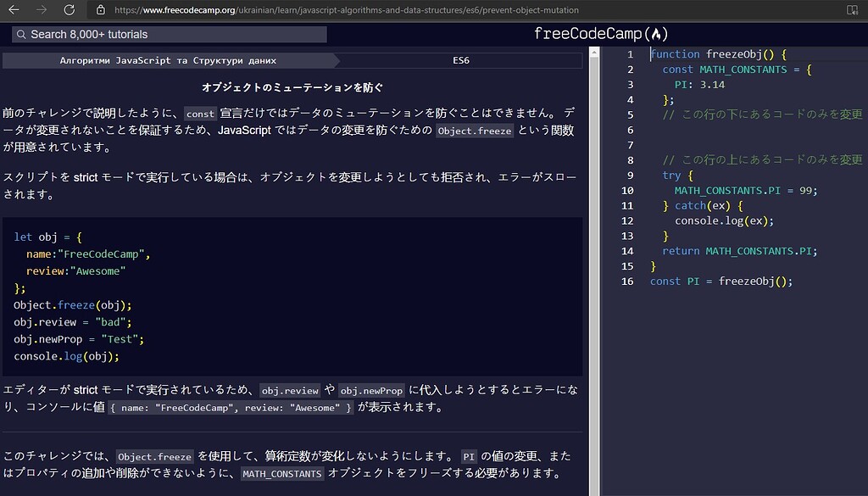This screenshot has height=496, width=868.
Task: Click the browser forward arrow
Action: point(42,9)
